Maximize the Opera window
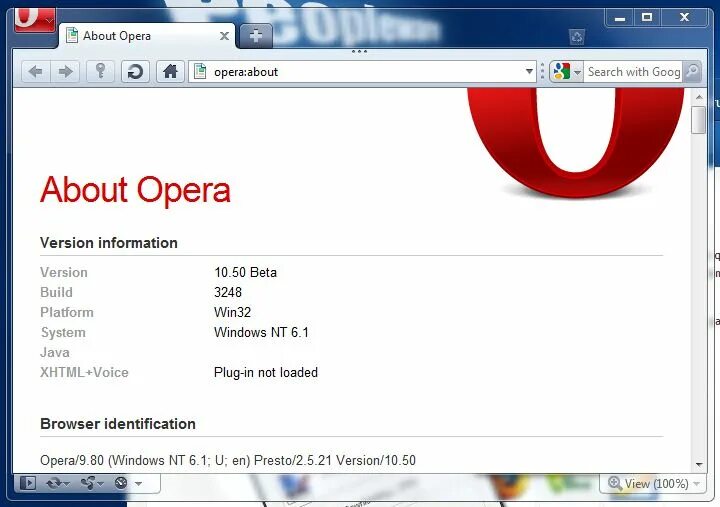The width and height of the screenshot is (720, 507). click(647, 17)
